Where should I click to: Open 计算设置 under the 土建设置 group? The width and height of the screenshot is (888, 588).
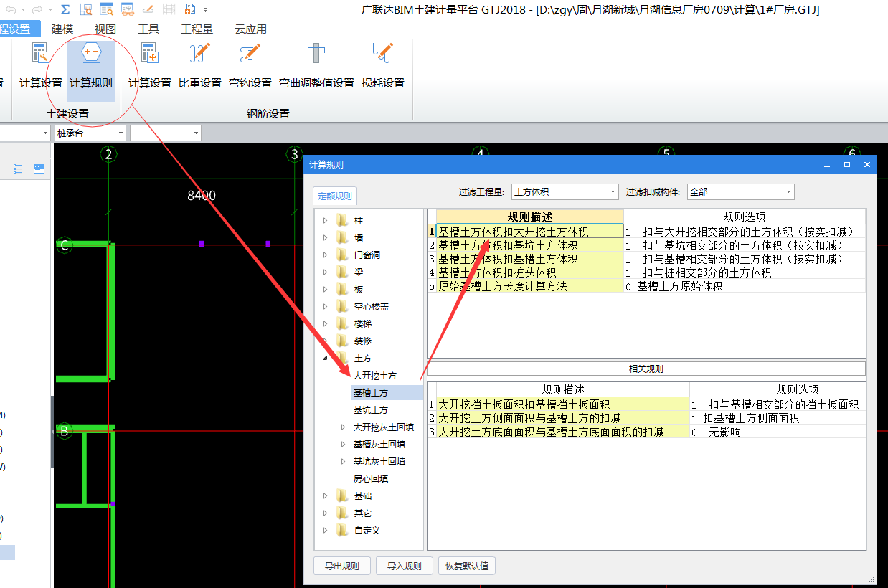coord(41,67)
